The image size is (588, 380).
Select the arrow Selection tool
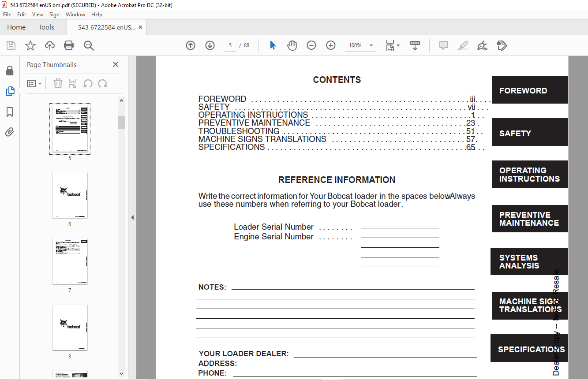(273, 45)
